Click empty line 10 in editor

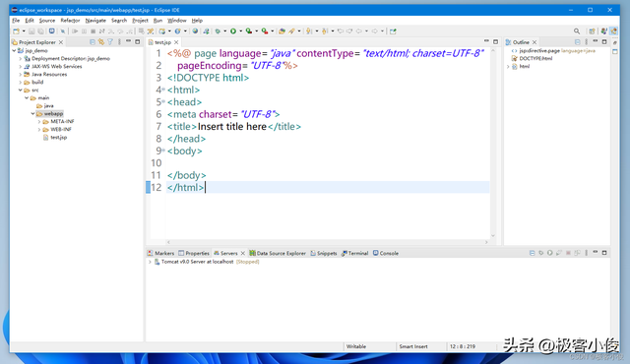(328, 163)
